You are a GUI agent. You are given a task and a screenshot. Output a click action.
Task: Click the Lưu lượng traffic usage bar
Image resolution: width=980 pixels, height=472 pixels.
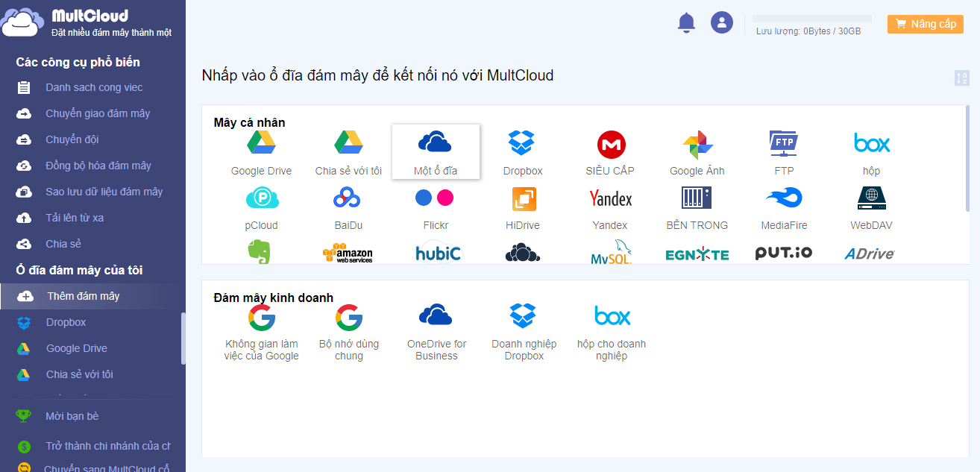[x=812, y=18]
